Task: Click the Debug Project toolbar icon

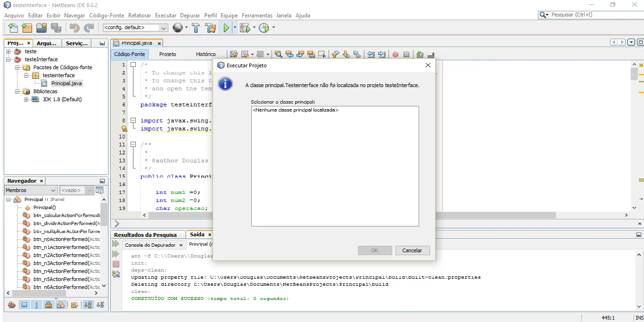Action: (244, 28)
